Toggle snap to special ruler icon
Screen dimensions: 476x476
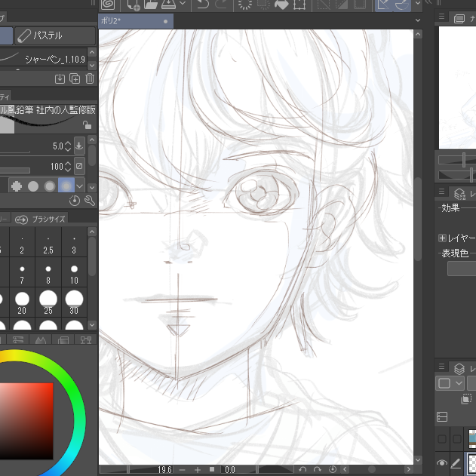(x=402, y=5)
